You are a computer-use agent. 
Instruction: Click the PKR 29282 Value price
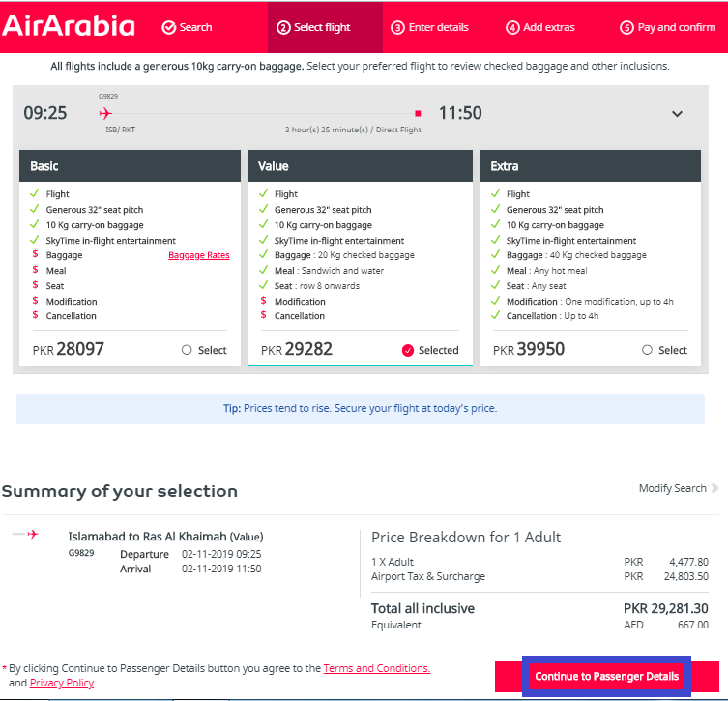click(297, 349)
